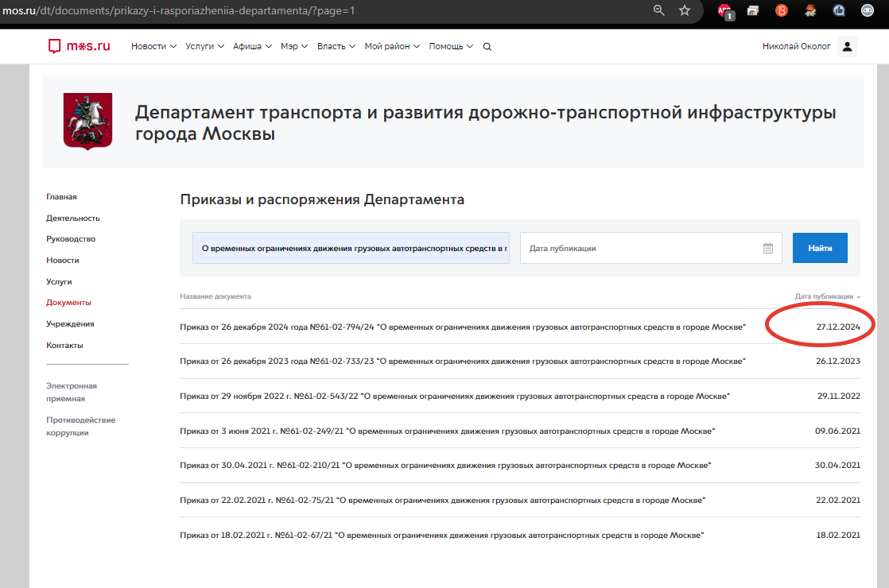
Task: Click the pencil-stamp extension icon
Action: [809, 10]
